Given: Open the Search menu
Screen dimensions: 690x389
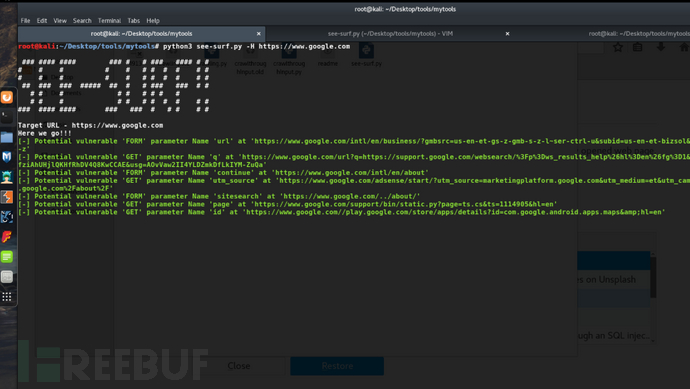Looking at the screenshot, I should click(82, 21).
